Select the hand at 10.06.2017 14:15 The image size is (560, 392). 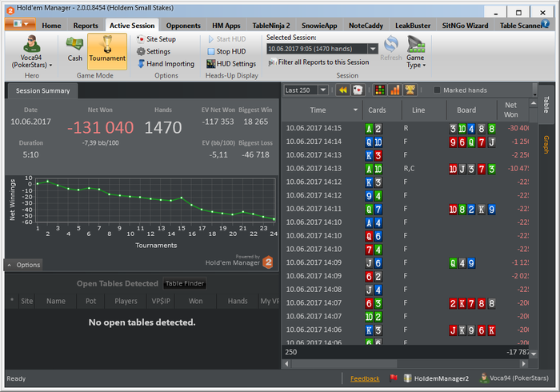[406, 128]
